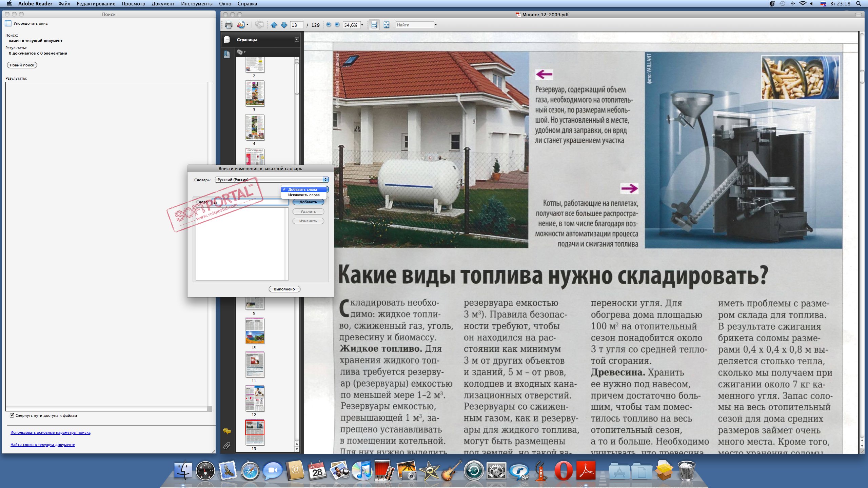Go to next page with down arrow
Screen dimensions: 868x488
pos(284,25)
